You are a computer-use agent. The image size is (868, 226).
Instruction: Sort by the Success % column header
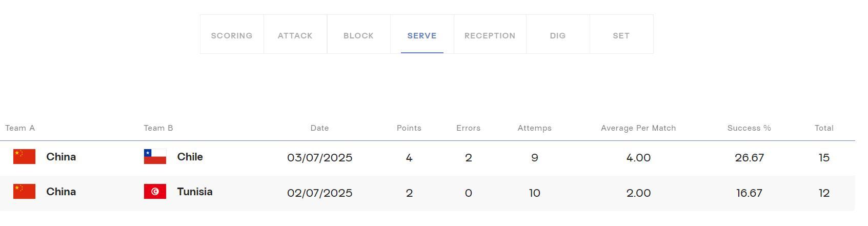point(749,128)
